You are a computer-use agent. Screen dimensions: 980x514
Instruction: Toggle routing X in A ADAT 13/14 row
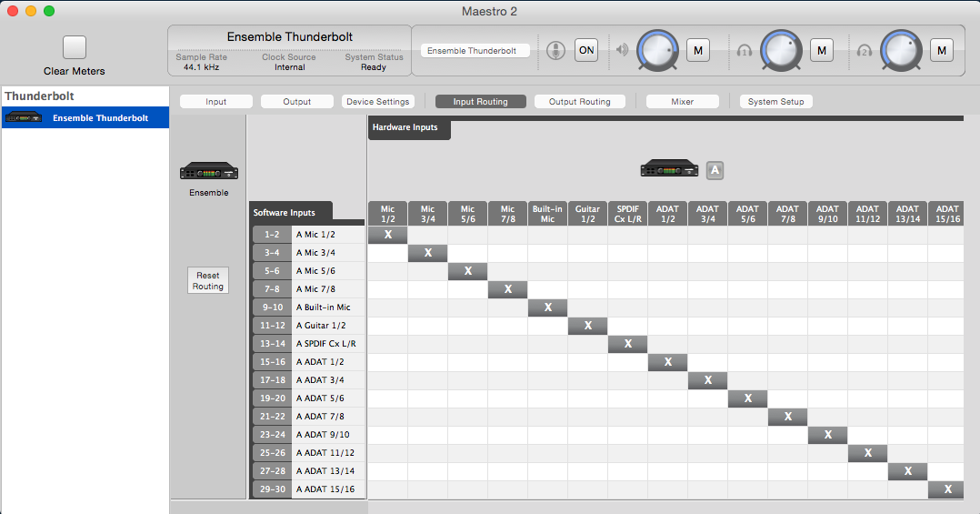(x=908, y=470)
